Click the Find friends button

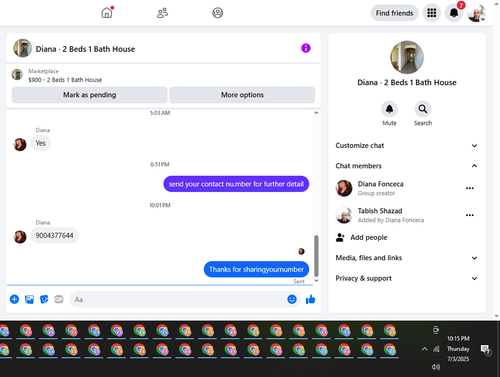pyautogui.click(x=394, y=13)
